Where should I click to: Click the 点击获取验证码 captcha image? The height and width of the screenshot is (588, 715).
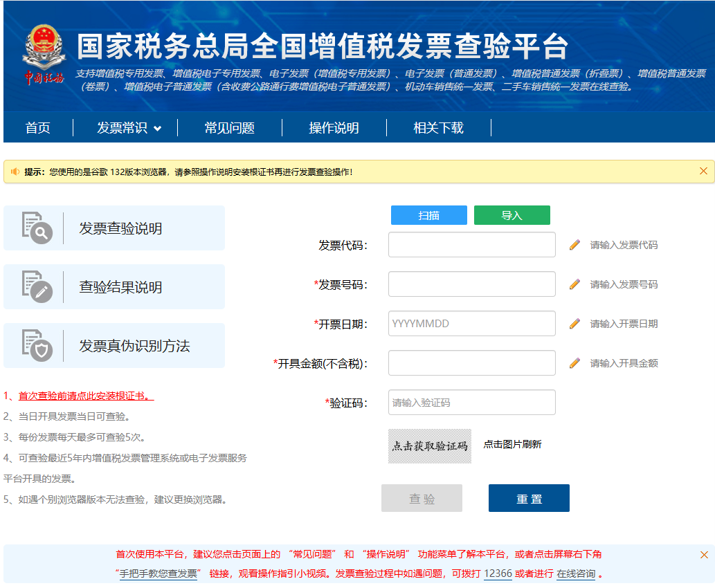coord(429,446)
